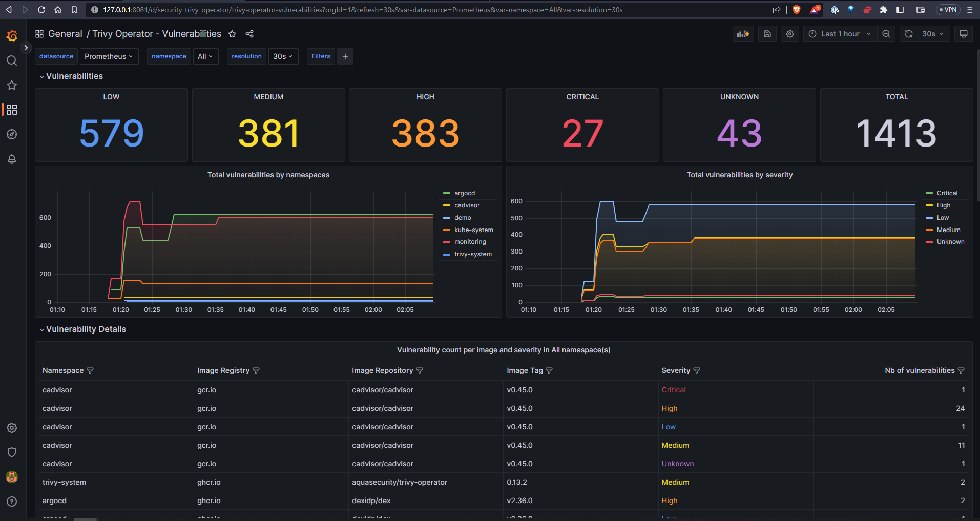Expand the side menu arrow

pyautogui.click(x=26, y=48)
